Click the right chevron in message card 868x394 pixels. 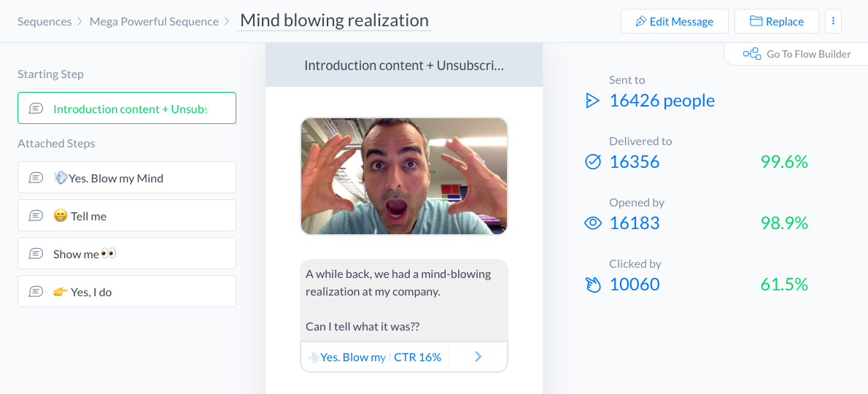coord(478,357)
